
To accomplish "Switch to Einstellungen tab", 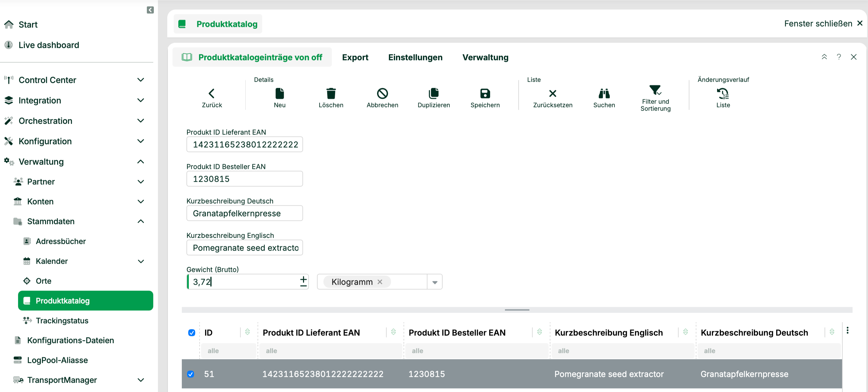I will tap(415, 57).
